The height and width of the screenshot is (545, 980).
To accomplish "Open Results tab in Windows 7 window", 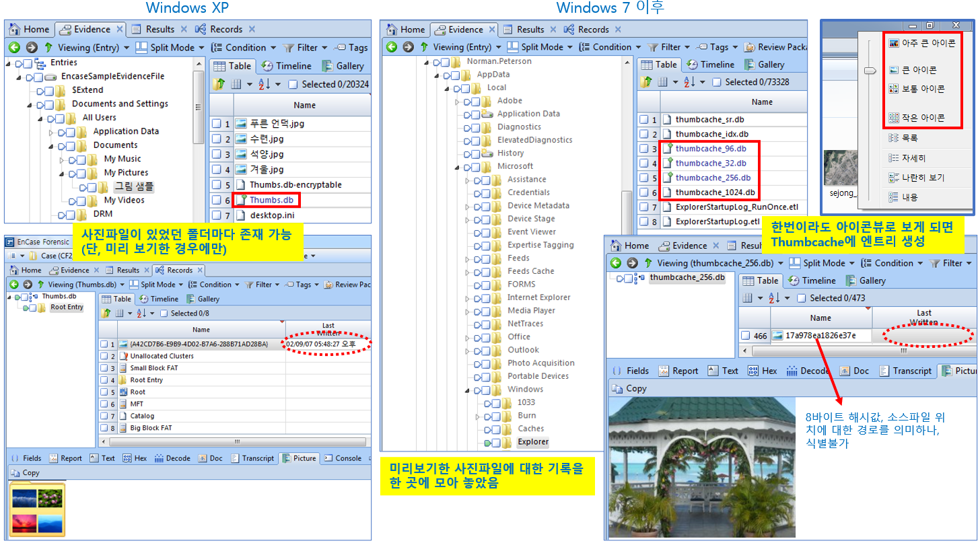I will point(524,30).
